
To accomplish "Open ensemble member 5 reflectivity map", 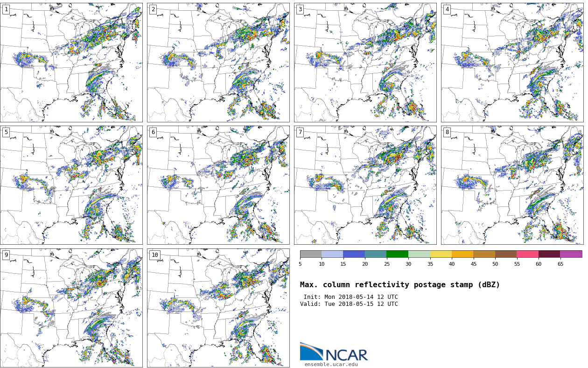I will pyautogui.click(x=71, y=185).
